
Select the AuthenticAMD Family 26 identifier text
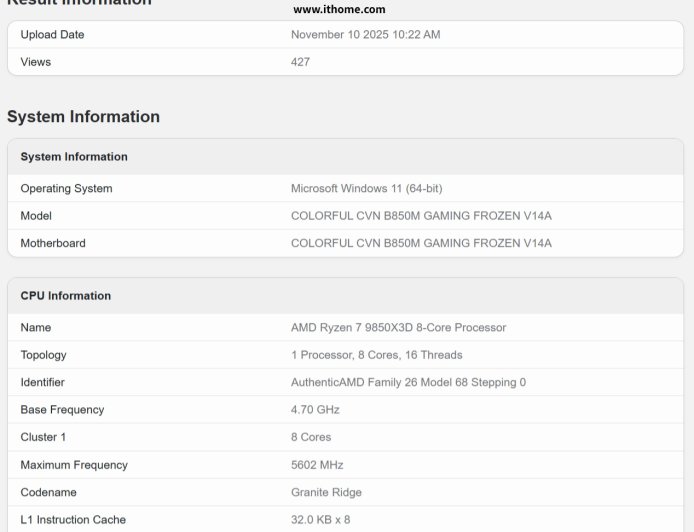coord(408,383)
